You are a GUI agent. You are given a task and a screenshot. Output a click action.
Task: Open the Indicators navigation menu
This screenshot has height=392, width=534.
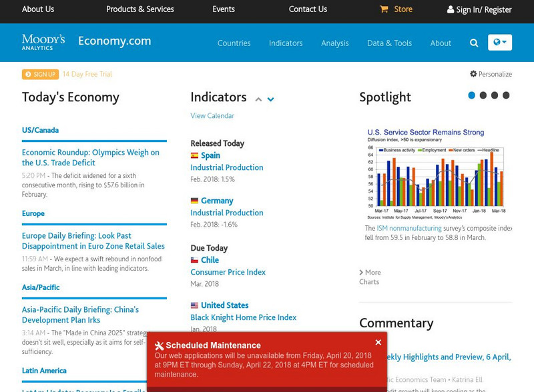click(x=286, y=43)
